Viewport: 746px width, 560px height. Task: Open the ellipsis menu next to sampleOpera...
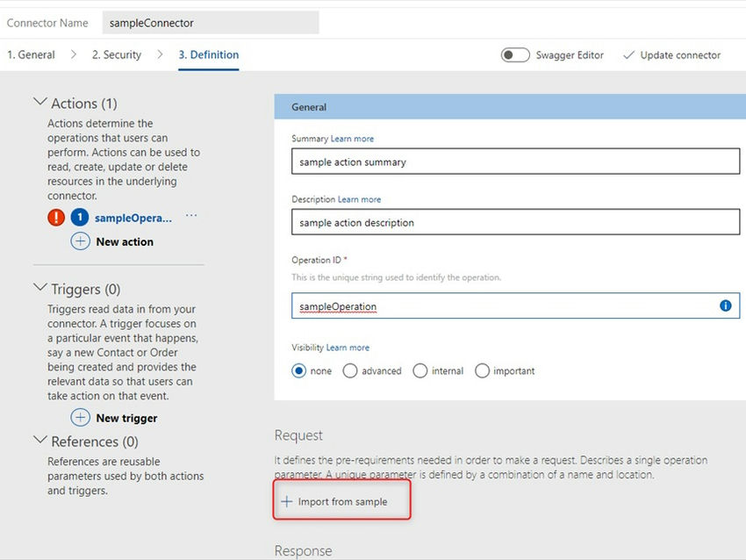[191, 216]
